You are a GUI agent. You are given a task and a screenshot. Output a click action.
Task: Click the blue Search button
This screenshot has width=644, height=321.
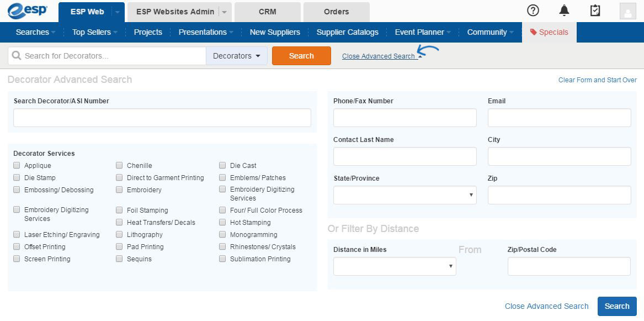(617, 306)
